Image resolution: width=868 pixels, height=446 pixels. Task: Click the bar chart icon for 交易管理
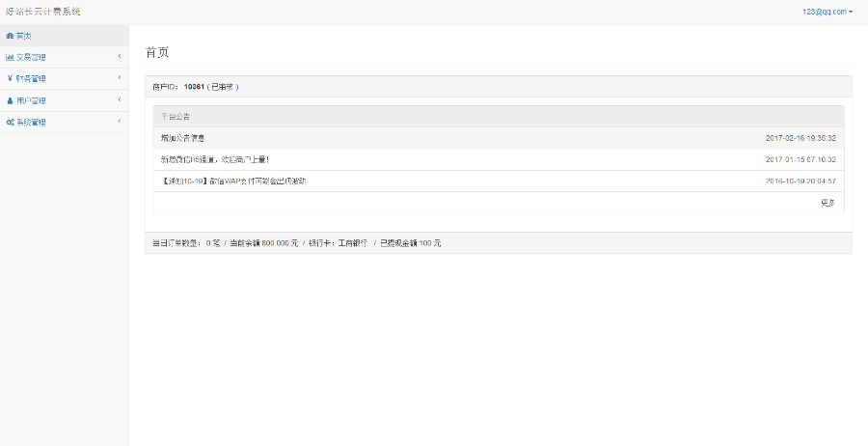point(10,57)
